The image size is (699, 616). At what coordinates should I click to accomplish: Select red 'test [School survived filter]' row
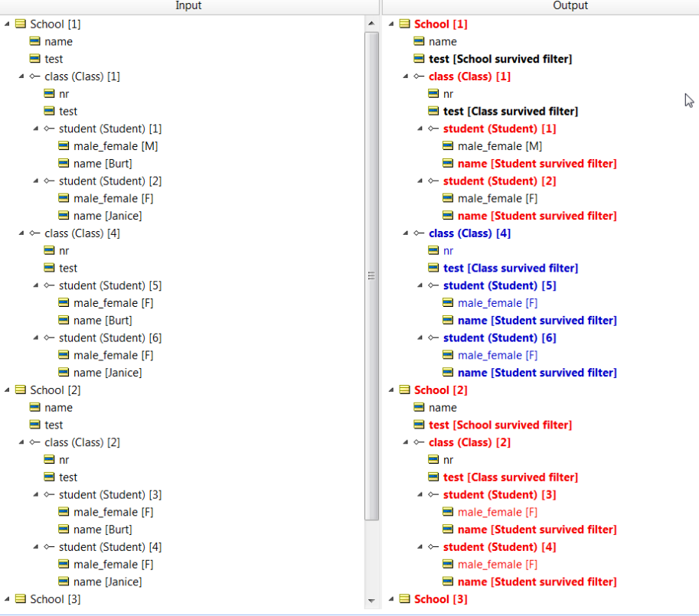(500, 425)
